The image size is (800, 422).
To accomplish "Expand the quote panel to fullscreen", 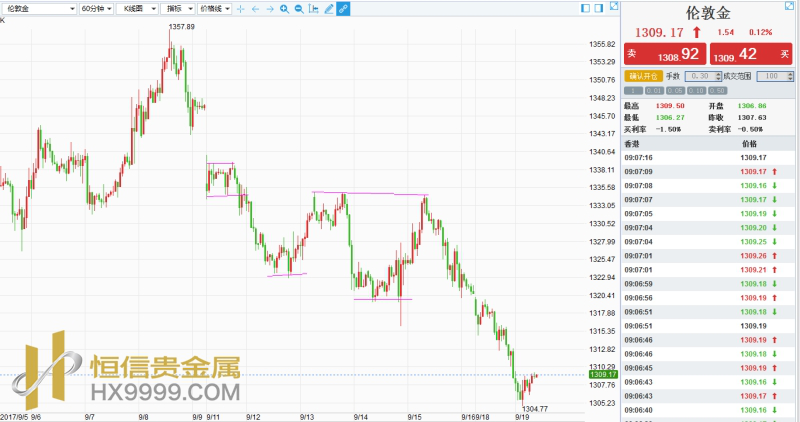I will (x=789, y=6).
